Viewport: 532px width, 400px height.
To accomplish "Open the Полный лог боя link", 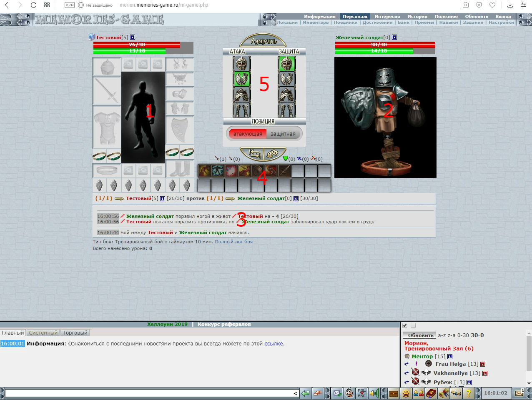I will click(x=233, y=242).
